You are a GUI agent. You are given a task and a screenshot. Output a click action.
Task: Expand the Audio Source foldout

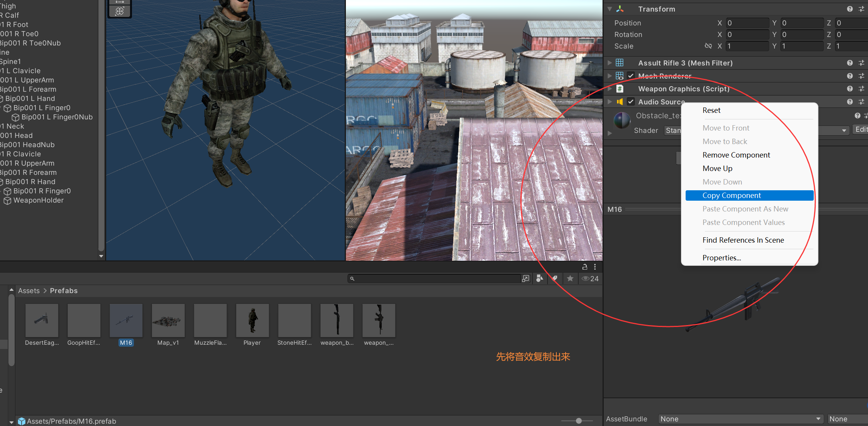click(x=609, y=102)
